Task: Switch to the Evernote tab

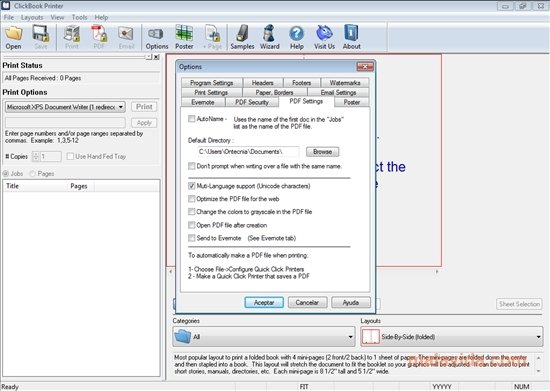Action: click(203, 102)
